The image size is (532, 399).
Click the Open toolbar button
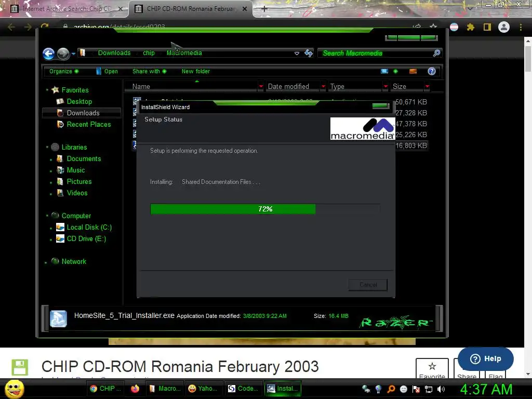click(x=107, y=71)
